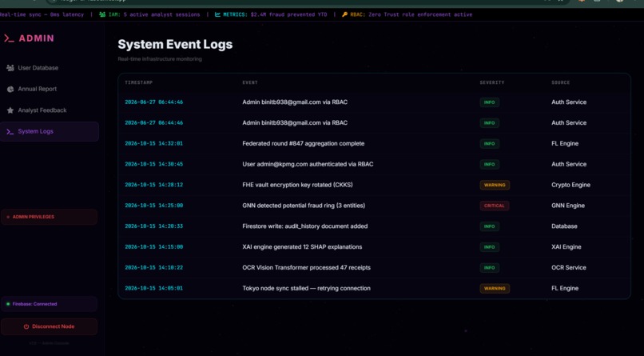This screenshot has width=644, height=356.
Task: Click the Firebase: Connected status pill
Action: (x=50, y=304)
